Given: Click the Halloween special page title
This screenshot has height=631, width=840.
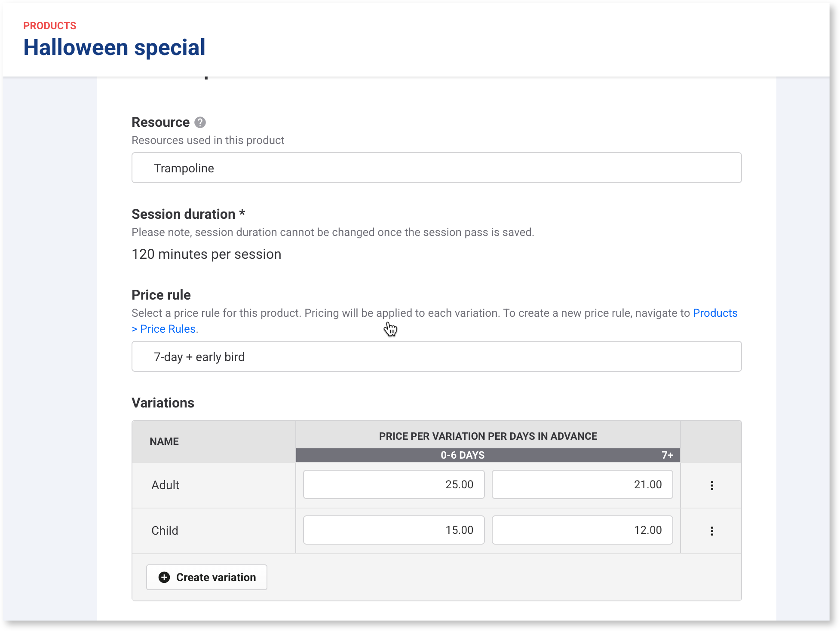Looking at the screenshot, I should (x=114, y=47).
